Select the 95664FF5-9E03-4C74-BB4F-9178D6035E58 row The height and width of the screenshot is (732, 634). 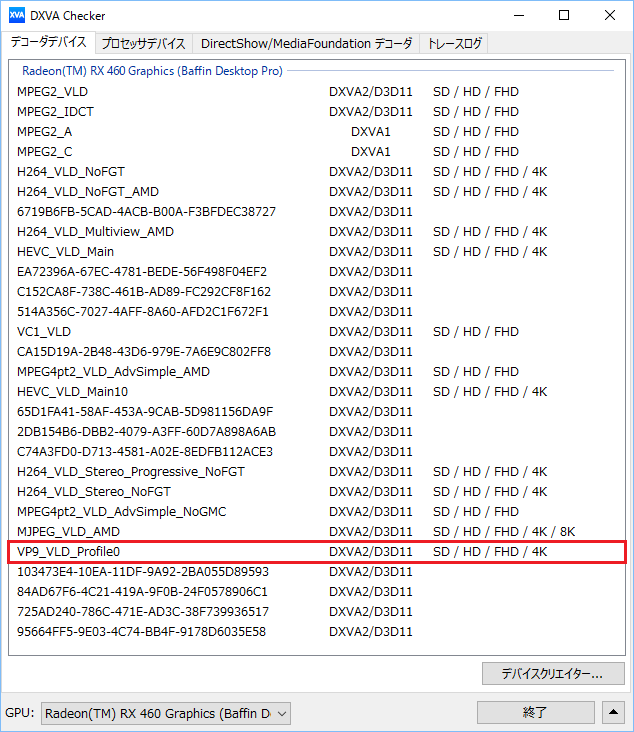tap(317, 632)
